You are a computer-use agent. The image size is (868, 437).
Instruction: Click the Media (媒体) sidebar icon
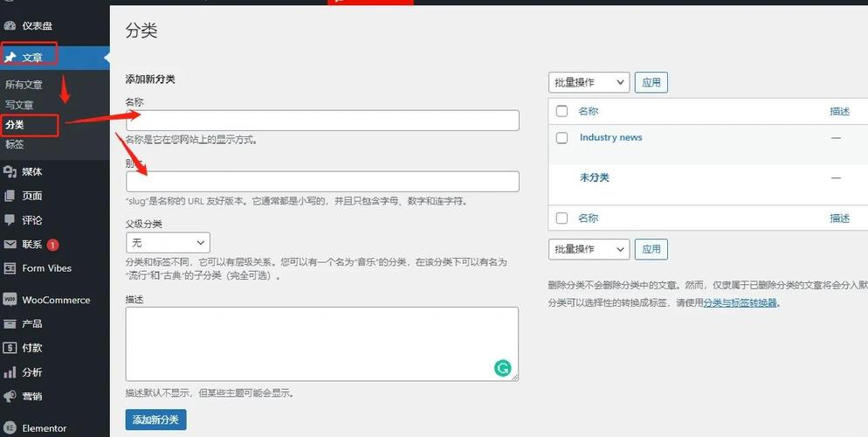tap(10, 171)
